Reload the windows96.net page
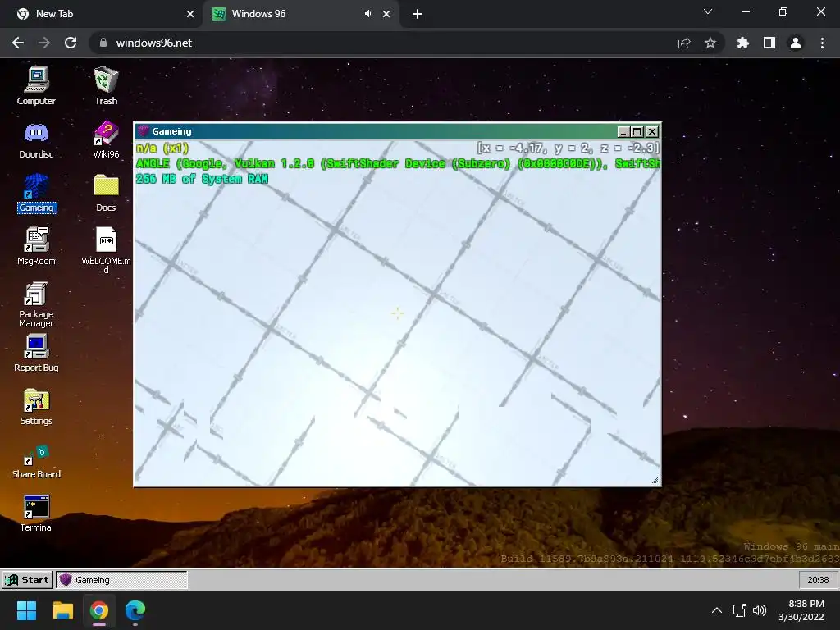The width and height of the screenshot is (840, 630). coord(71,43)
